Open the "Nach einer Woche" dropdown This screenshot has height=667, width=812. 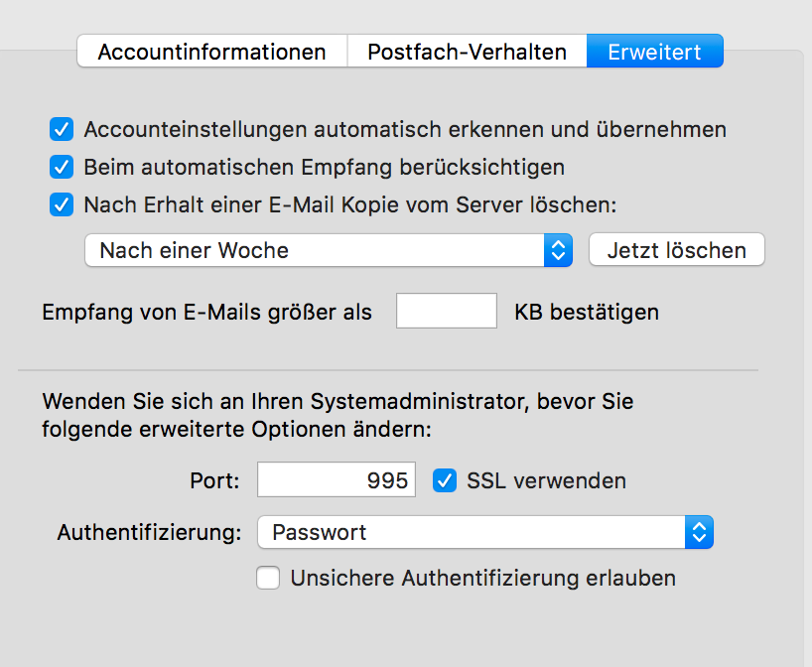tap(316, 250)
